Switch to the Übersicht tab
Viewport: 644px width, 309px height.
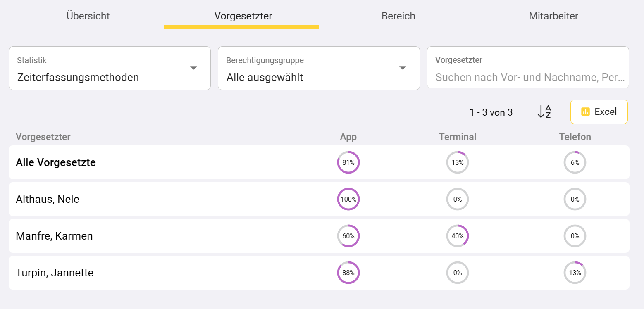pos(88,16)
